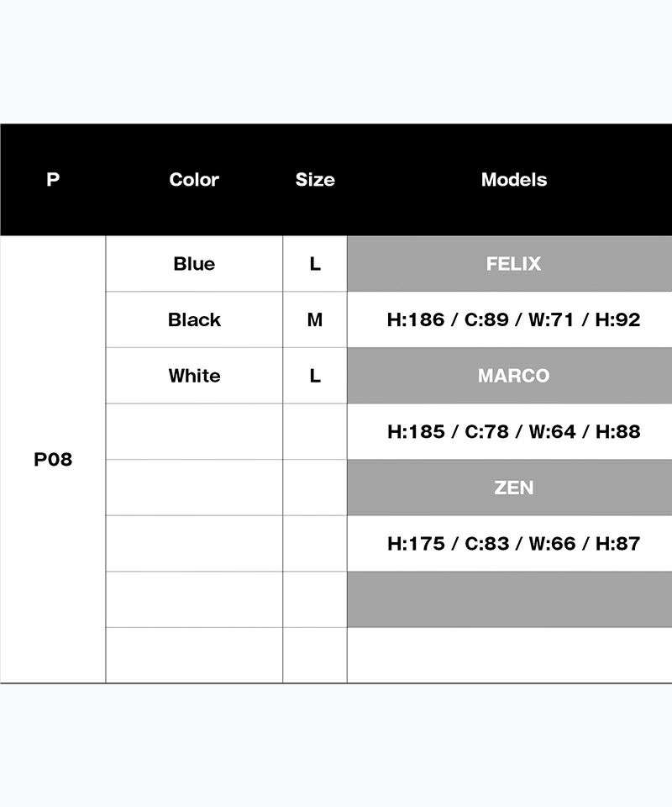The image size is (672, 807).
Task: Click the Color column header
Action: (x=194, y=180)
